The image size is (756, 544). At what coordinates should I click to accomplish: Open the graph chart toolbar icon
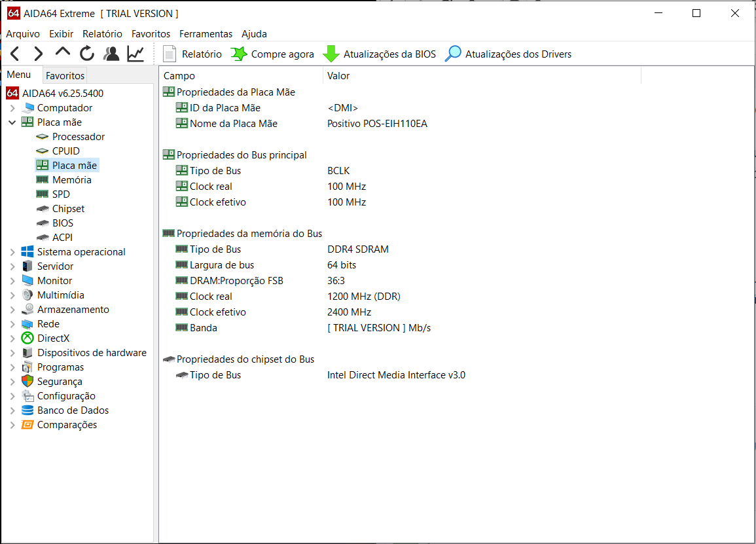[136, 54]
